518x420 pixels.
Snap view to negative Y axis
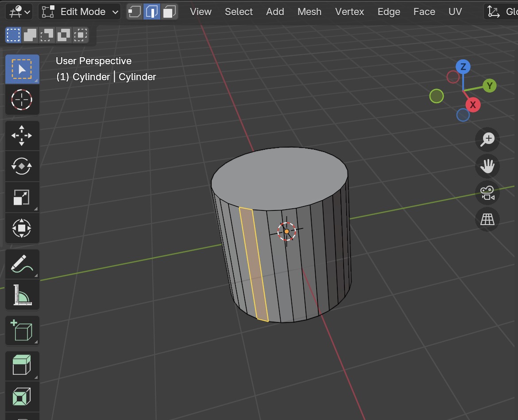tap(437, 96)
